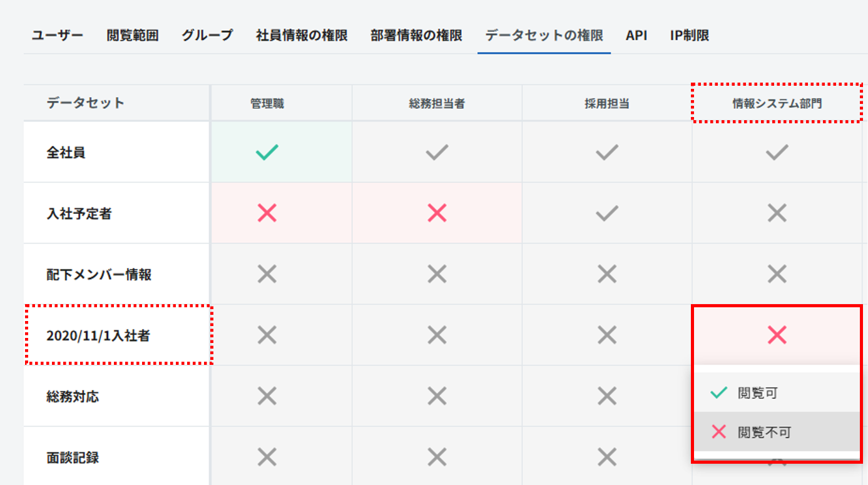Toggle 全社員 permission for 採用担当
The image size is (868, 485).
click(x=606, y=152)
